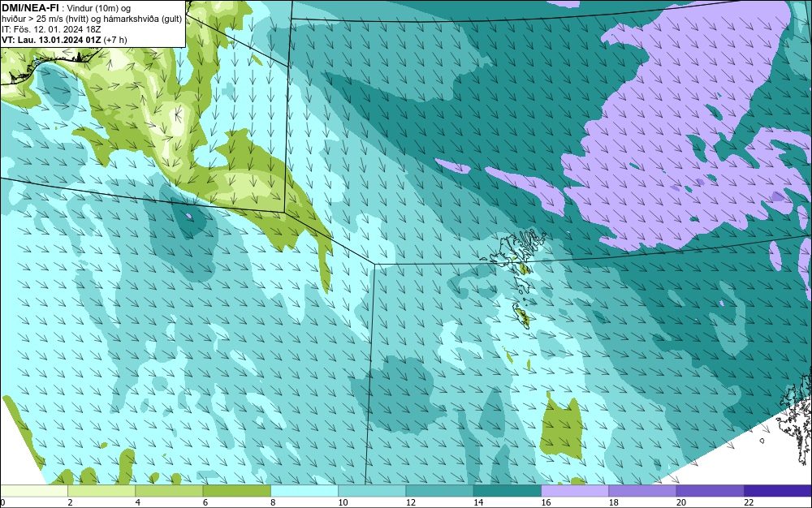Click the 4-6 m/s green legend swatch

click(169, 490)
